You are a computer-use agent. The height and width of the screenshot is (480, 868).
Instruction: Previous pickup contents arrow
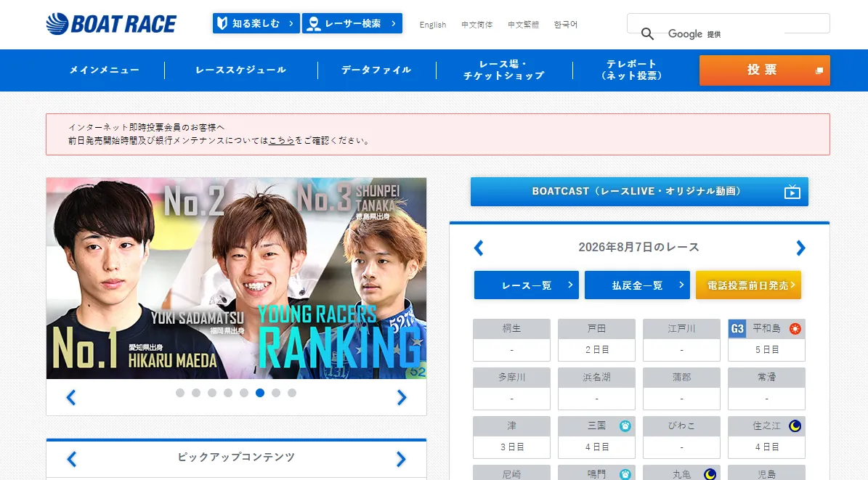point(71,459)
